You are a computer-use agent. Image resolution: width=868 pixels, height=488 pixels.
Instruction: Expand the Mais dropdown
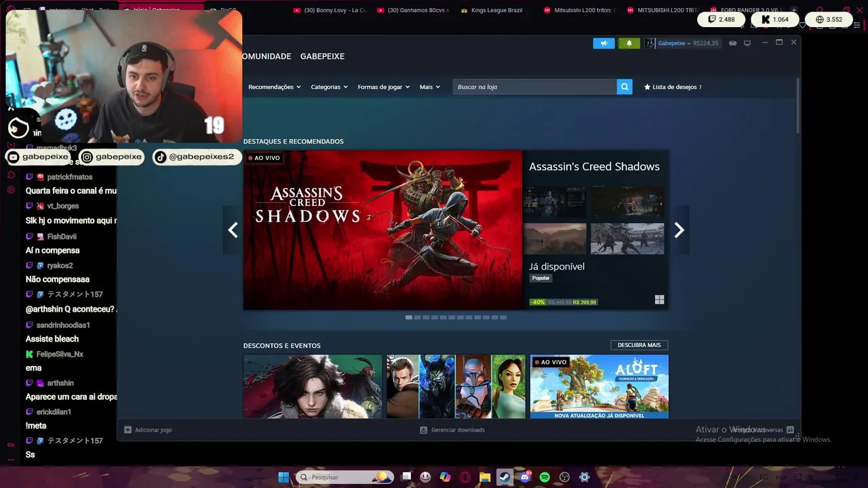click(430, 87)
